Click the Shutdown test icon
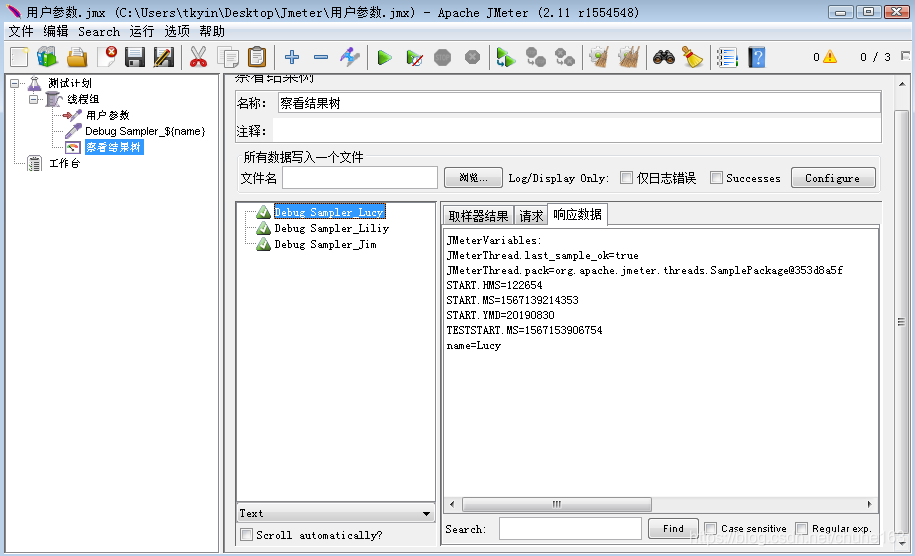 tap(472, 57)
